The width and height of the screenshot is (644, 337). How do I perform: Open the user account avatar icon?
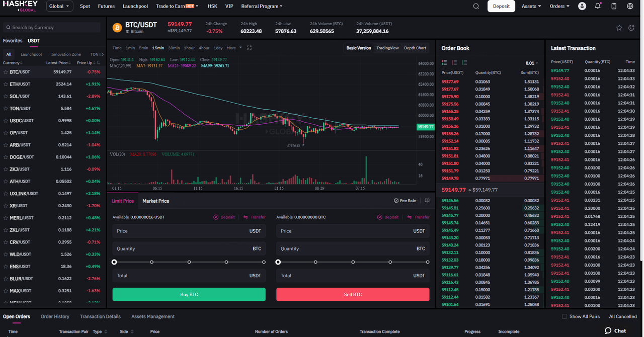[x=582, y=6]
